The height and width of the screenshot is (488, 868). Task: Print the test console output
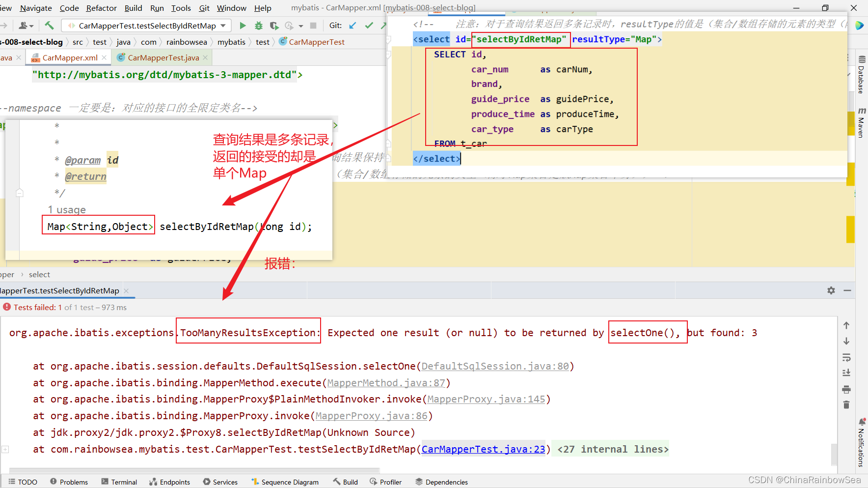(x=846, y=389)
